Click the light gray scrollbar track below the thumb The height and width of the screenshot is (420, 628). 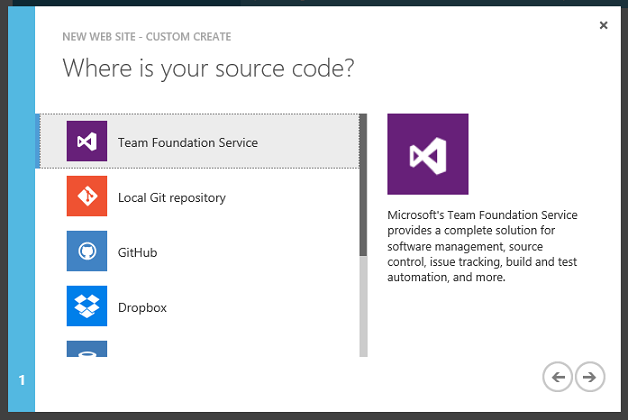pos(363,306)
